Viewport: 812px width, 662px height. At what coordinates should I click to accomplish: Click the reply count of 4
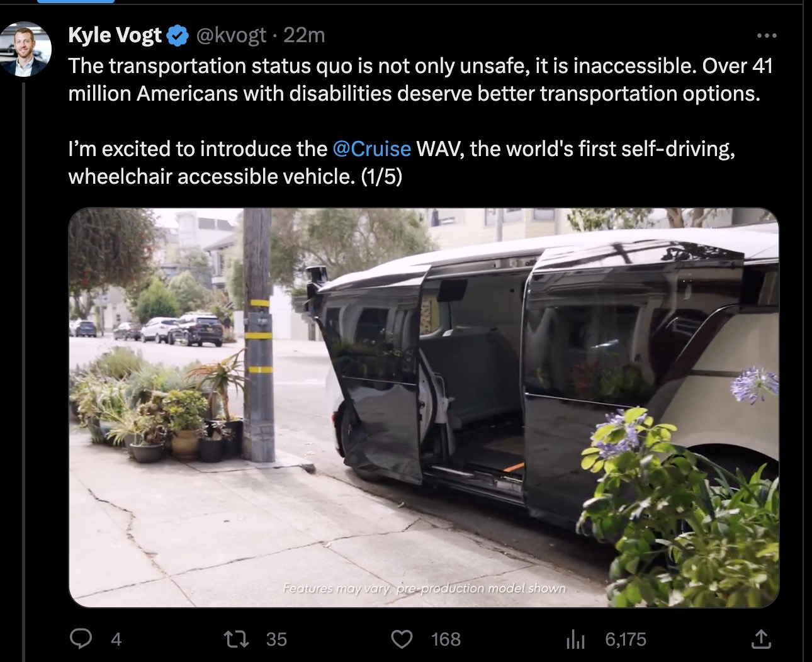[x=116, y=639]
